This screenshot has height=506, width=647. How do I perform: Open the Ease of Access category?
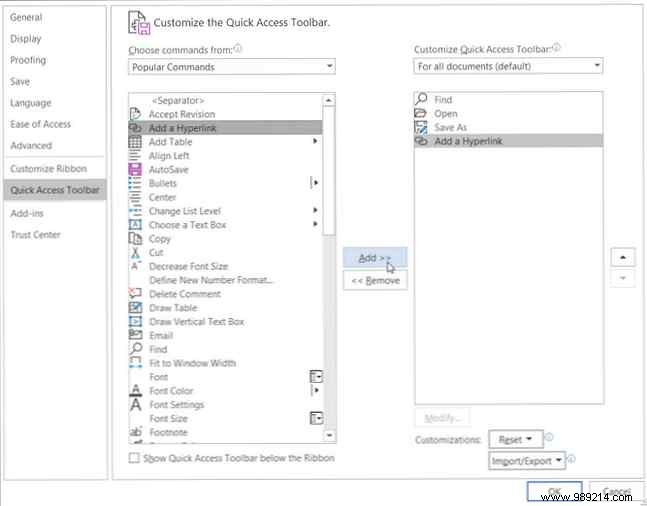[x=40, y=124]
